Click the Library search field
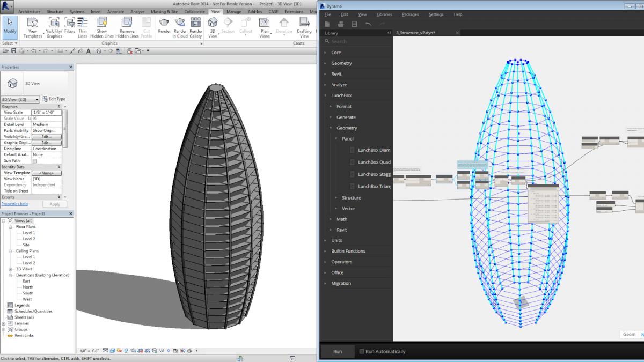Image resolution: width=644 pixels, height=362 pixels. coord(357,41)
